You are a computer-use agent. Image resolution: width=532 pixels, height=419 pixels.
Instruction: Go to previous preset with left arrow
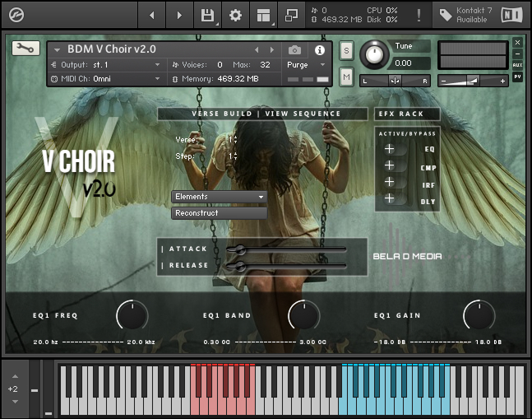click(x=151, y=15)
